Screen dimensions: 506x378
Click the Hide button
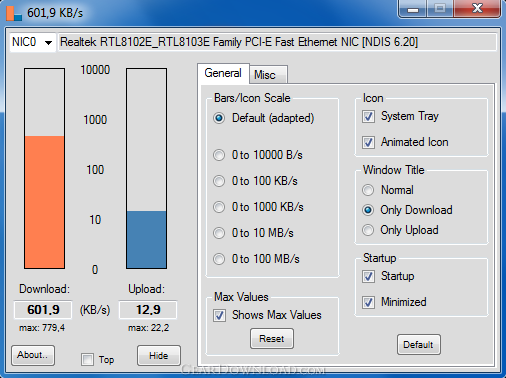[159, 355]
